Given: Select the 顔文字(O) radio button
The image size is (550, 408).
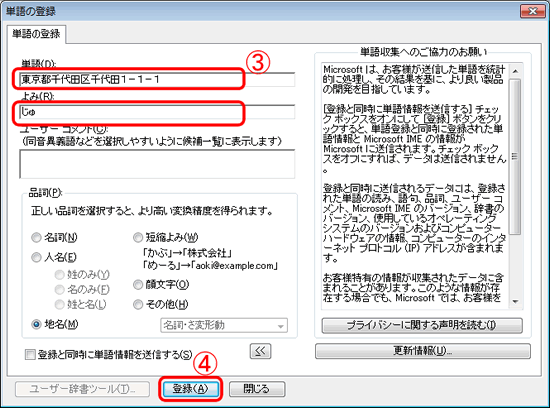Looking at the screenshot, I should coord(138,285).
